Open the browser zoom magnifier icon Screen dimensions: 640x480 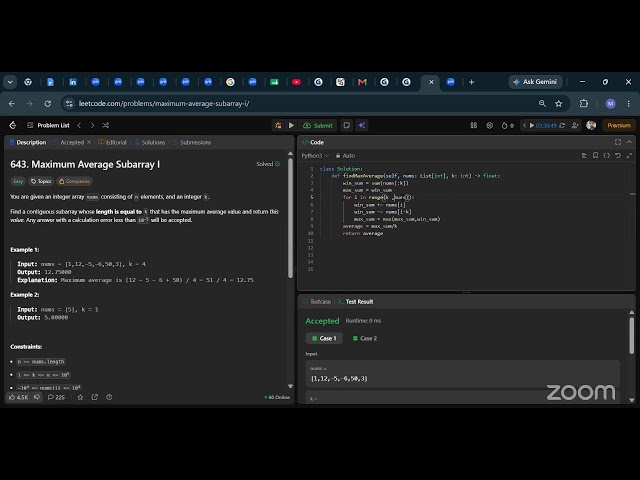tap(542, 104)
